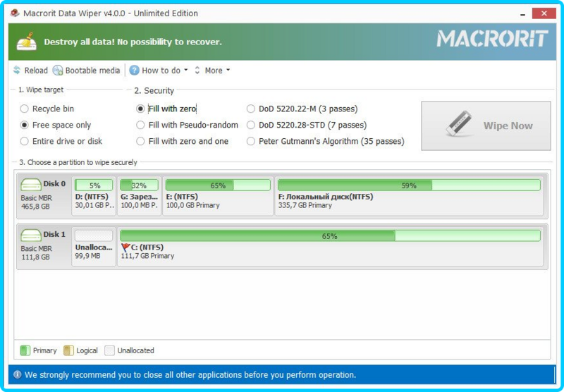564x392 pixels.
Task: Click the info icon in the status bar
Action: click(17, 375)
